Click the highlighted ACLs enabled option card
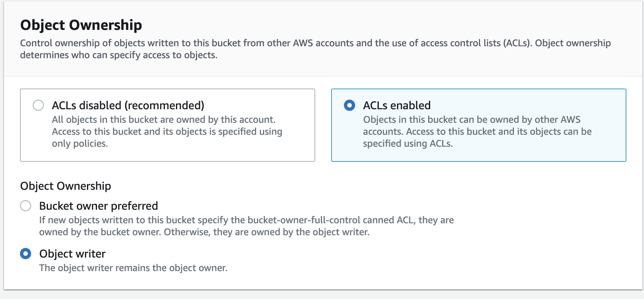This screenshot has width=644, height=299. click(479, 125)
